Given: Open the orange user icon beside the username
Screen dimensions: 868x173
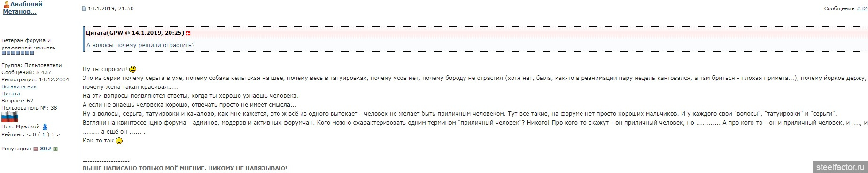Looking at the screenshot, I should click(x=7, y=4).
